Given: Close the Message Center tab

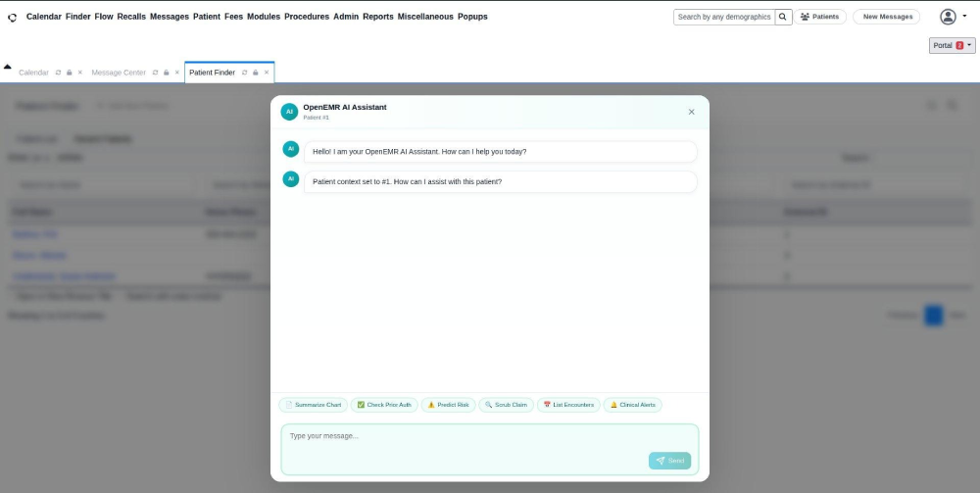Looking at the screenshot, I should [x=176, y=73].
